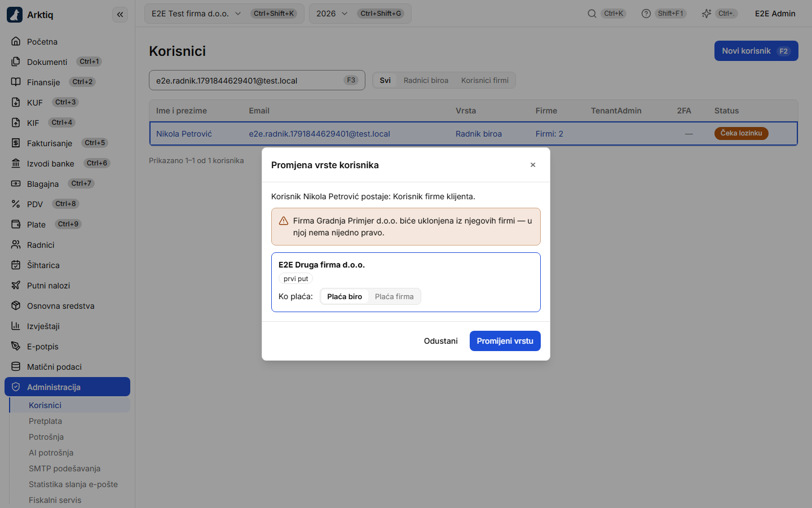812x508 pixels.
Task: Filter users by Korisnici firmi
Action: pyautogui.click(x=485, y=80)
